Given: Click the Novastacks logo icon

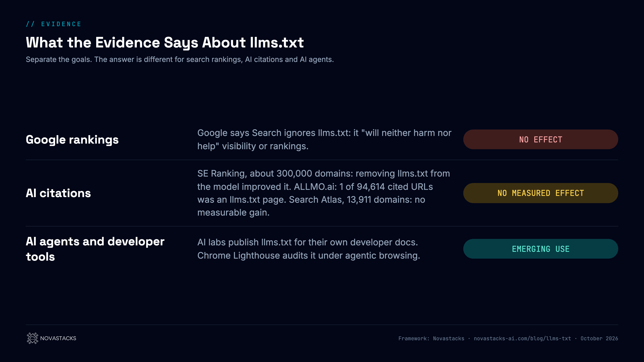Looking at the screenshot, I should pos(32,338).
